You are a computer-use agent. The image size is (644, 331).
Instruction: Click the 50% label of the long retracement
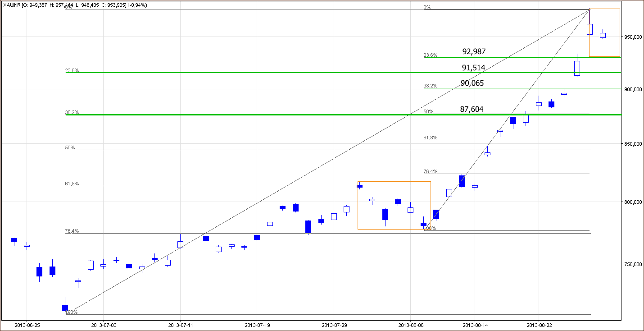pyautogui.click(x=70, y=147)
